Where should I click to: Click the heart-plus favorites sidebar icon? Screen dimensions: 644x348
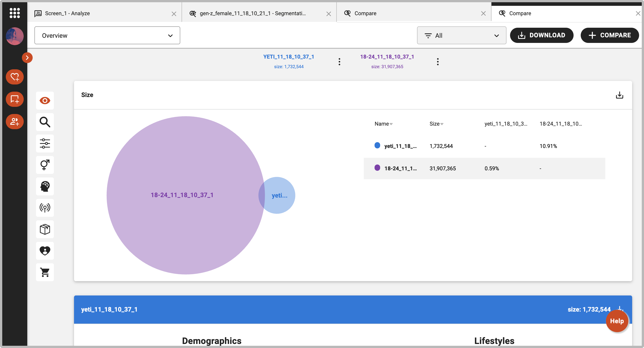15,77
